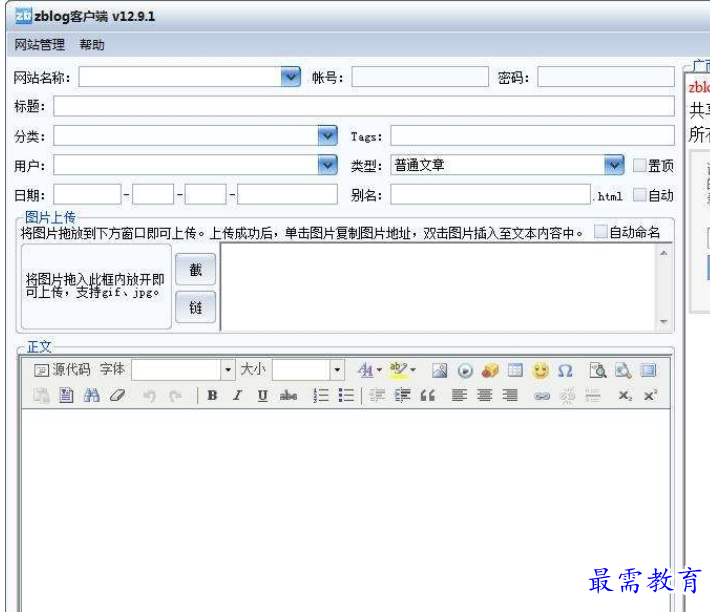Insert a special character with Omega icon
Viewport: 710px width, 612px height.
tap(565, 370)
